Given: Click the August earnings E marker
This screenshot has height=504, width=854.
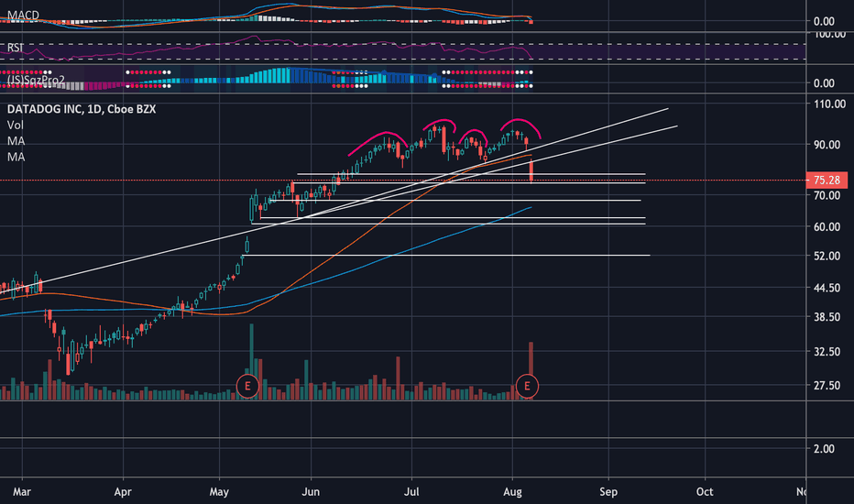Looking at the screenshot, I should click(x=527, y=387).
